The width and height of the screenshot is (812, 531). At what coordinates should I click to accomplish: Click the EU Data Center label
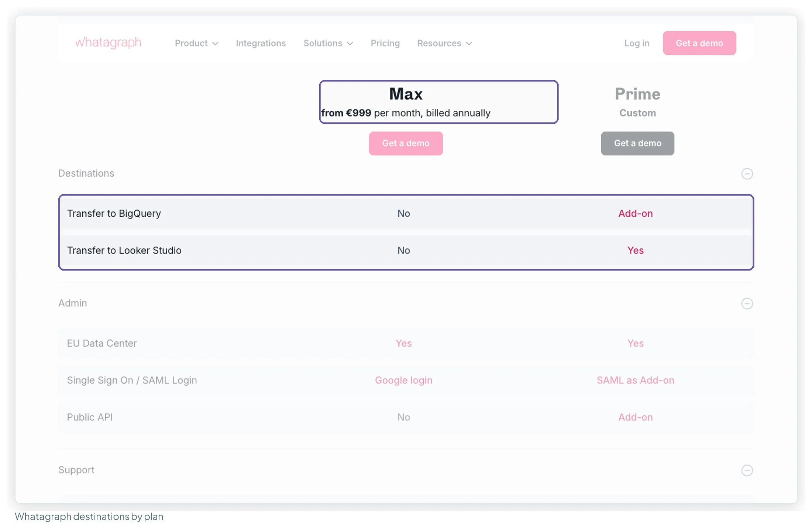click(101, 343)
